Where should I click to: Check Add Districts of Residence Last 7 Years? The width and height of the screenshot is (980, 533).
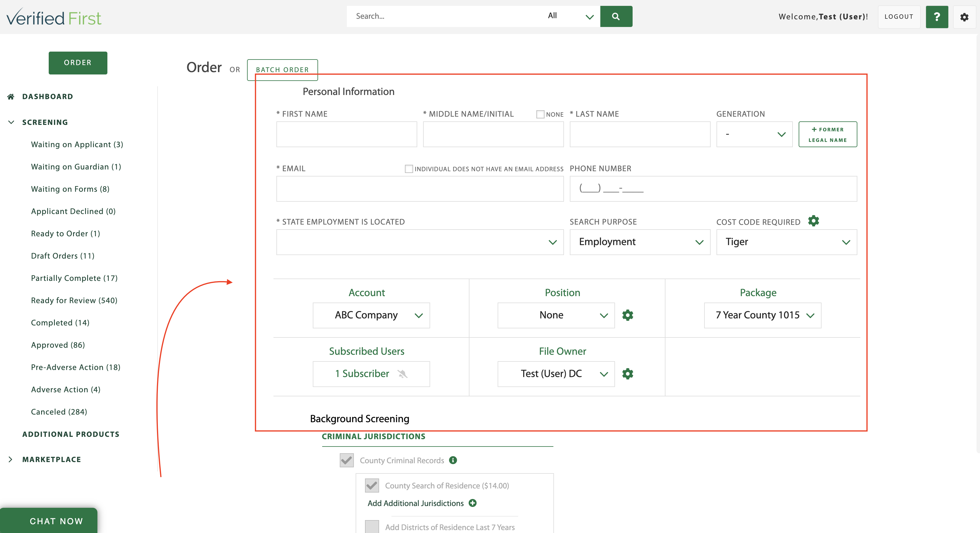[372, 527]
